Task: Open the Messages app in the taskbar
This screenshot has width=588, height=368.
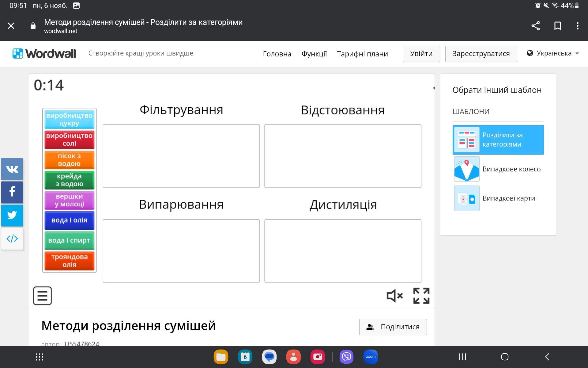Action: [269, 357]
